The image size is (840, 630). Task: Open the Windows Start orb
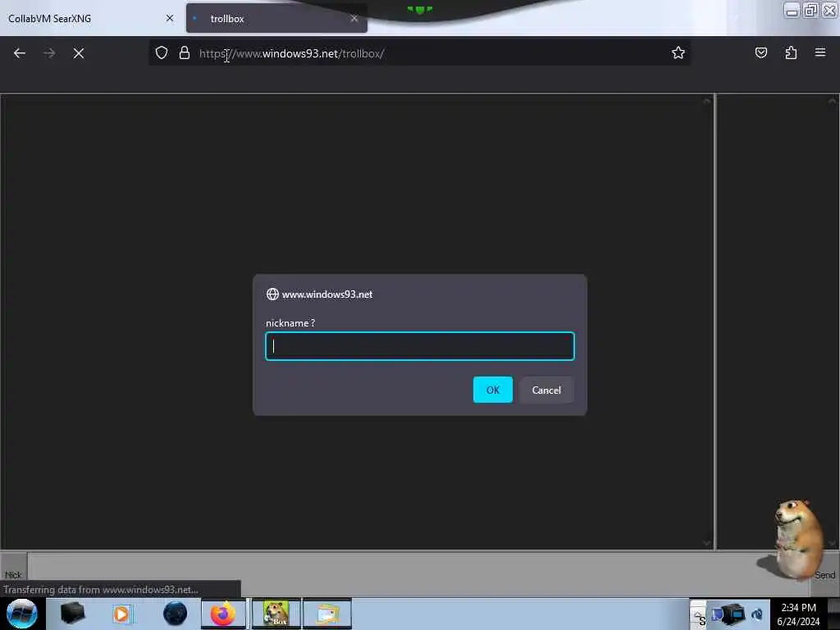pyautogui.click(x=22, y=614)
